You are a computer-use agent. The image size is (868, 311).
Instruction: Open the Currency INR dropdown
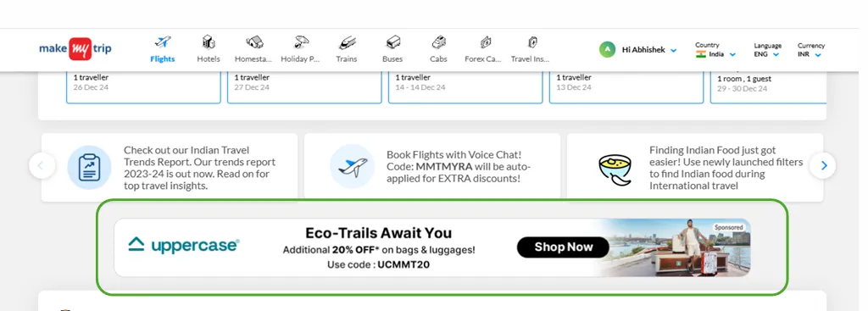point(810,50)
